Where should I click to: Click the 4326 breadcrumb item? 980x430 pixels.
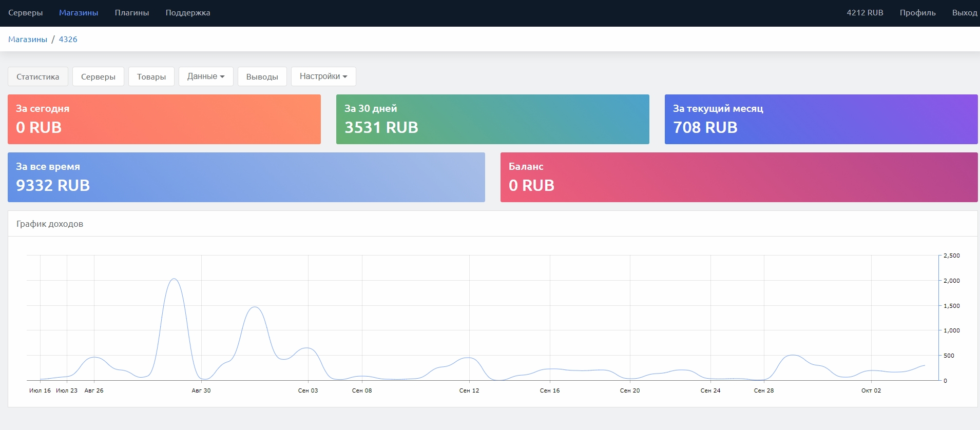click(68, 40)
